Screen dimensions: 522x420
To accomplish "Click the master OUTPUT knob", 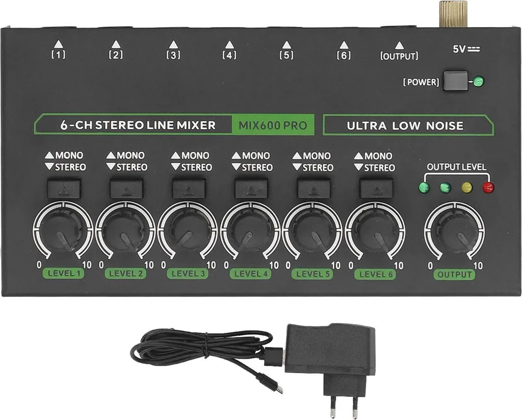I will (x=454, y=230).
